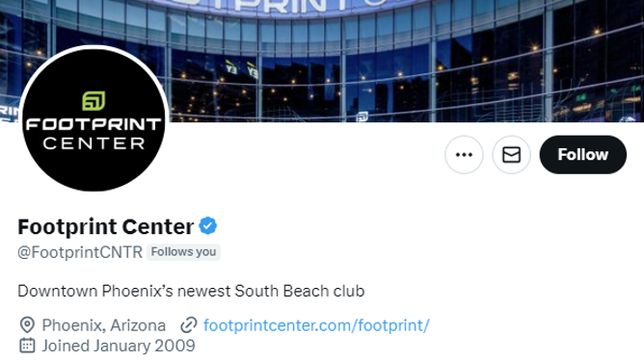Click the FOOTPRINT wordmark inside the avatar
This screenshot has width=644, height=362.
point(94,124)
